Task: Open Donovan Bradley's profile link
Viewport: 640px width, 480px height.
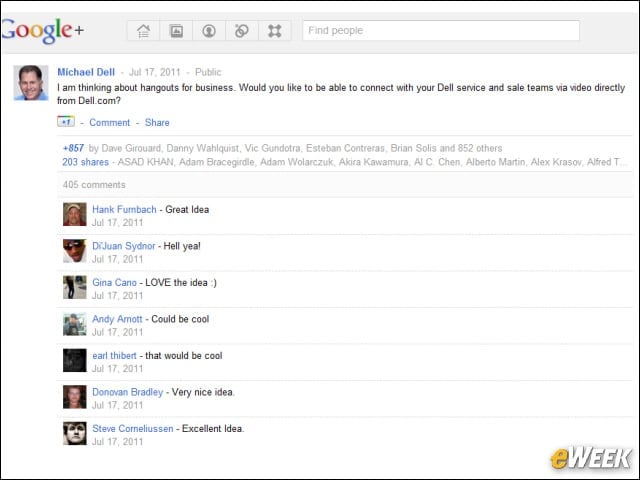Action: [127, 392]
